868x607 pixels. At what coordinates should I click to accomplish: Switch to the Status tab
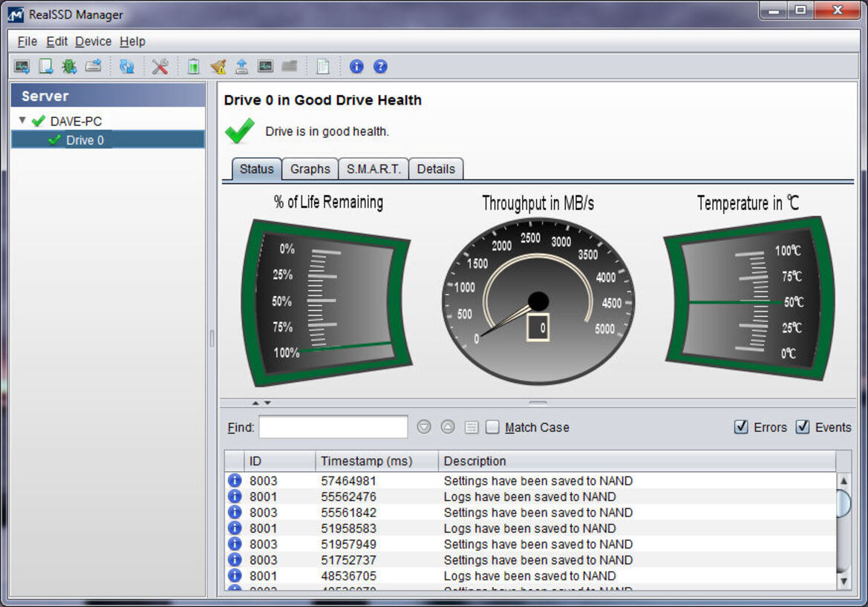point(256,168)
